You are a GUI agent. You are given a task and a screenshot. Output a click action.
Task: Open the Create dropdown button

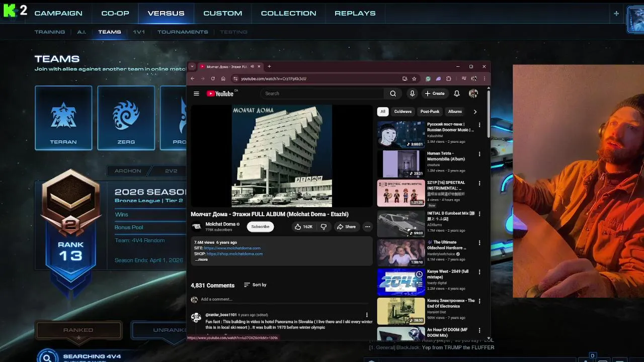point(435,94)
